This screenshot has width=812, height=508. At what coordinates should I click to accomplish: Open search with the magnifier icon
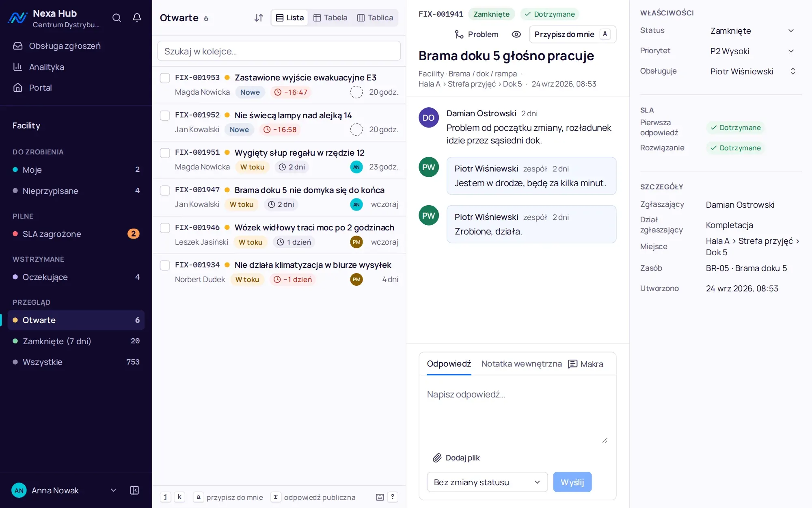[x=117, y=18]
